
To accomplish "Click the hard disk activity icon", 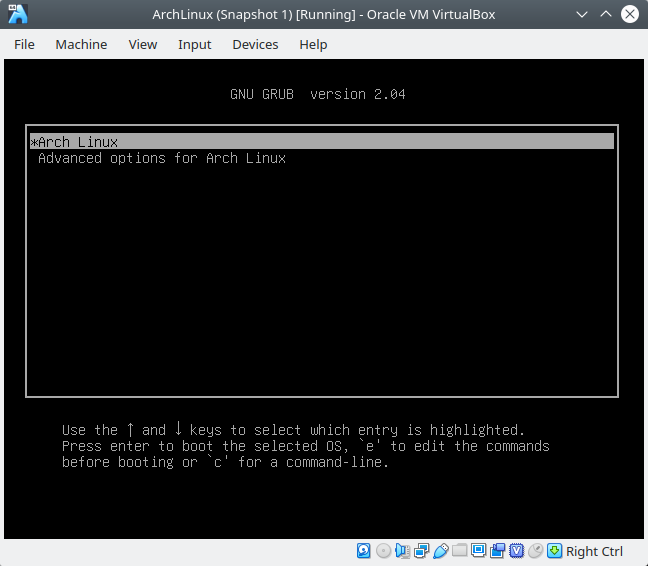I will coord(364,551).
